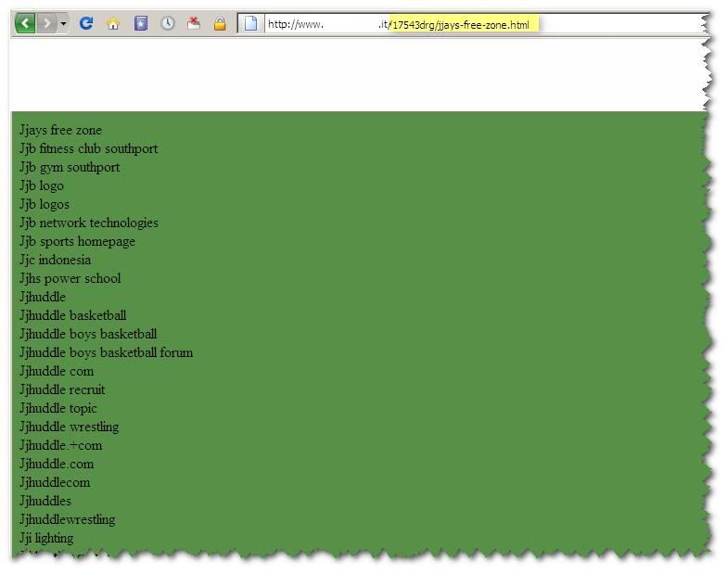Click the page icon beside the URL
This screenshot has width=728, height=574.
tap(250, 24)
